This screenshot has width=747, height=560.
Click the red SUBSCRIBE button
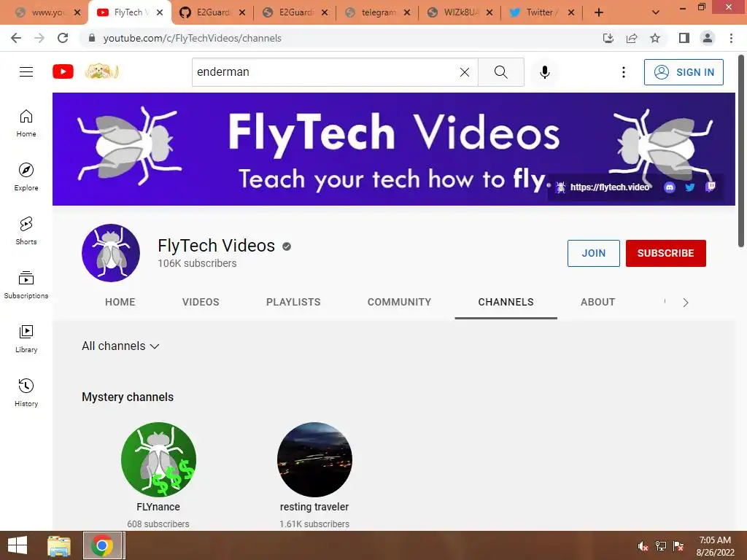(665, 253)
